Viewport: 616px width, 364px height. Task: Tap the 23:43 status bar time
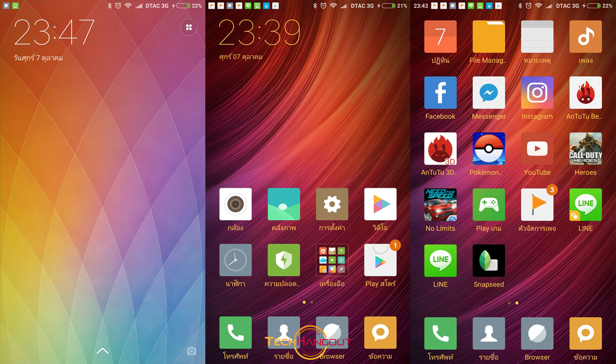[x=421, y=6]
